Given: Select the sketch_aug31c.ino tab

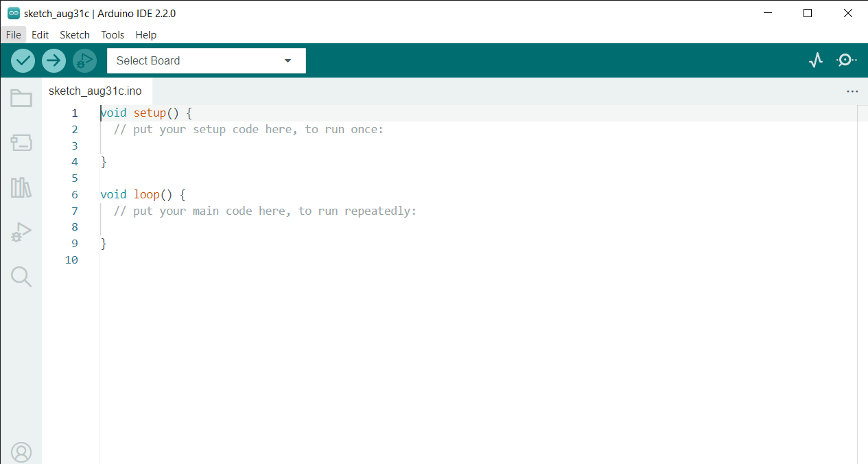Looking at the screenshot, I should (x=96, y=90).
